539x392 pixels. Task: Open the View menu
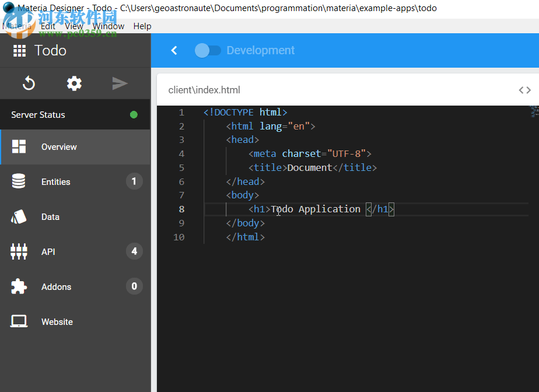(73, 26)
